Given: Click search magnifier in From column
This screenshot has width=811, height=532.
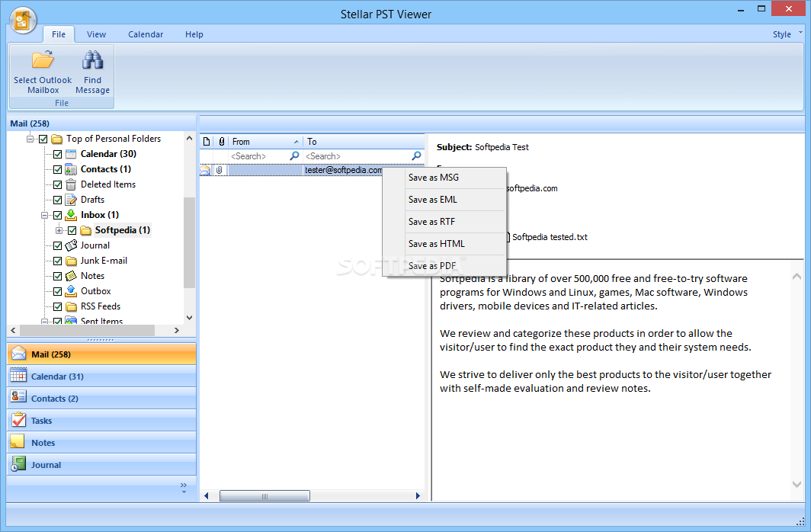Looking at the screenshot, I should click(294, 155).
